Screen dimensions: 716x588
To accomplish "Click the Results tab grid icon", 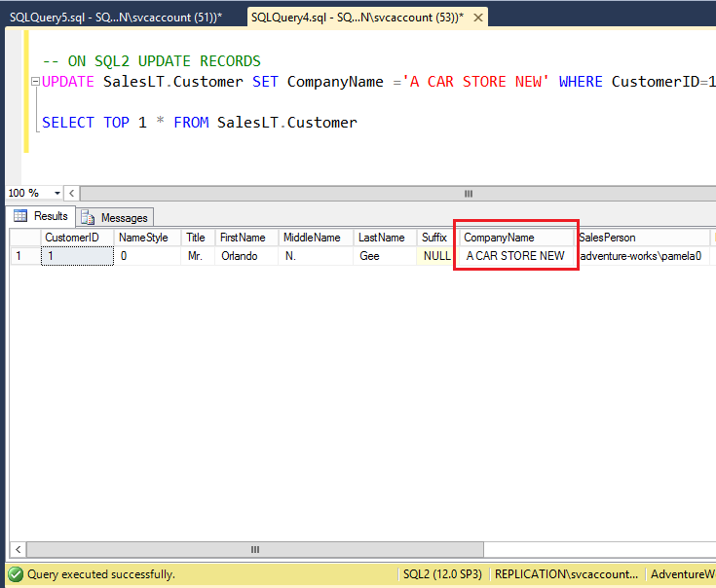I will (x=19, y=216).
